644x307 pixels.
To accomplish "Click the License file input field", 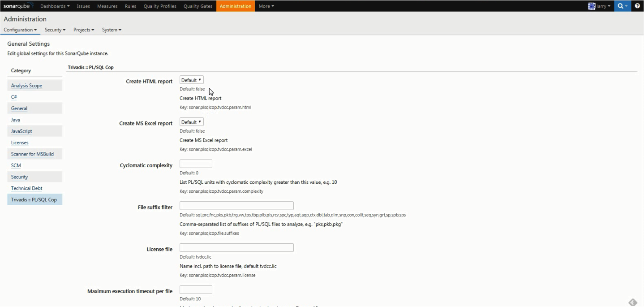I will (236, 248).
